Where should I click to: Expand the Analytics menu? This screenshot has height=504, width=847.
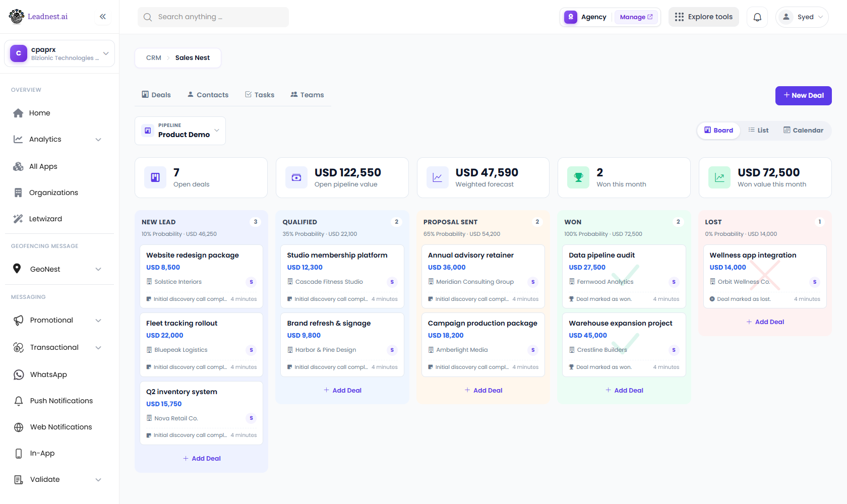click(x=98, y=140)
